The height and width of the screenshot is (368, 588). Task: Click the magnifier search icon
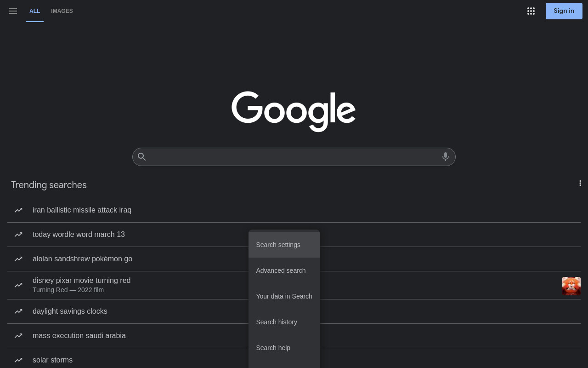[x=142, y=157]
